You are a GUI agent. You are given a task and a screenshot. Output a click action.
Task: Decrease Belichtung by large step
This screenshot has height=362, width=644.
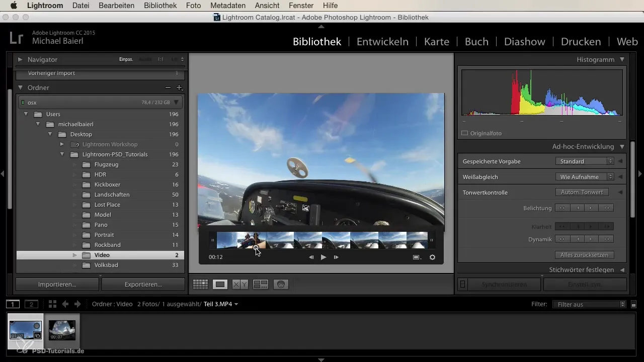point(562,208)
